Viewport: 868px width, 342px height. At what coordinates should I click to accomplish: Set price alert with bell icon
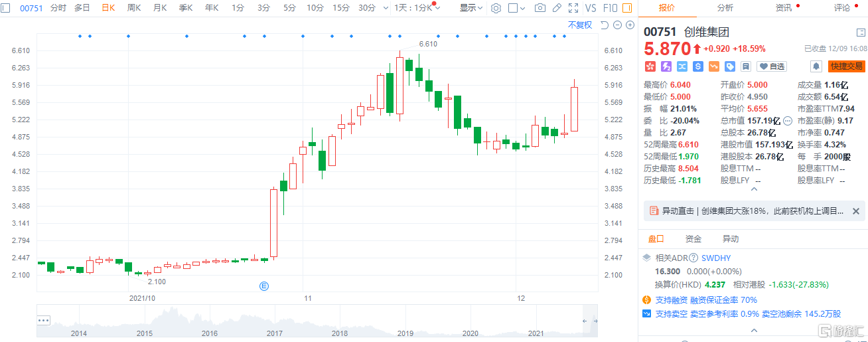[816, 66]
